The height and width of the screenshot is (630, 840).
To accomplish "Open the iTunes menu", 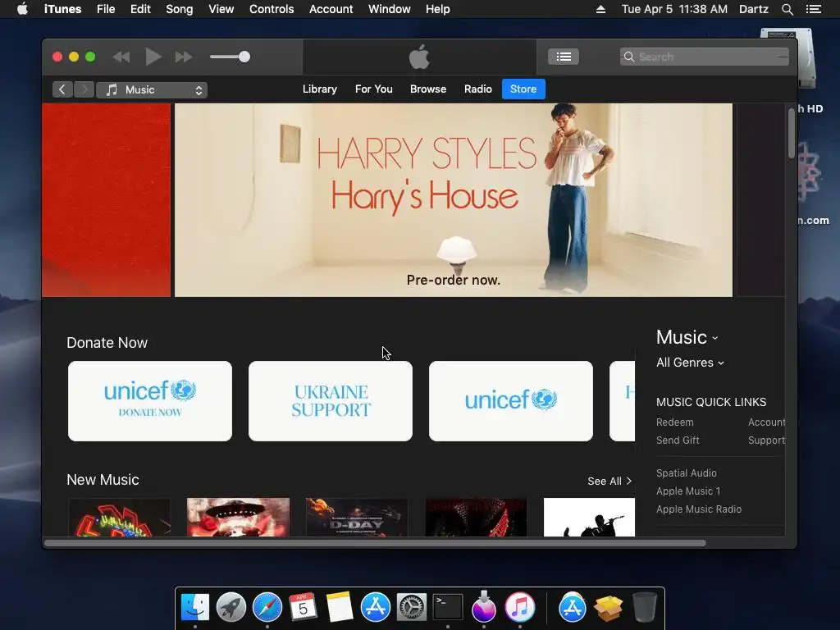I will (x=62, y=9).
